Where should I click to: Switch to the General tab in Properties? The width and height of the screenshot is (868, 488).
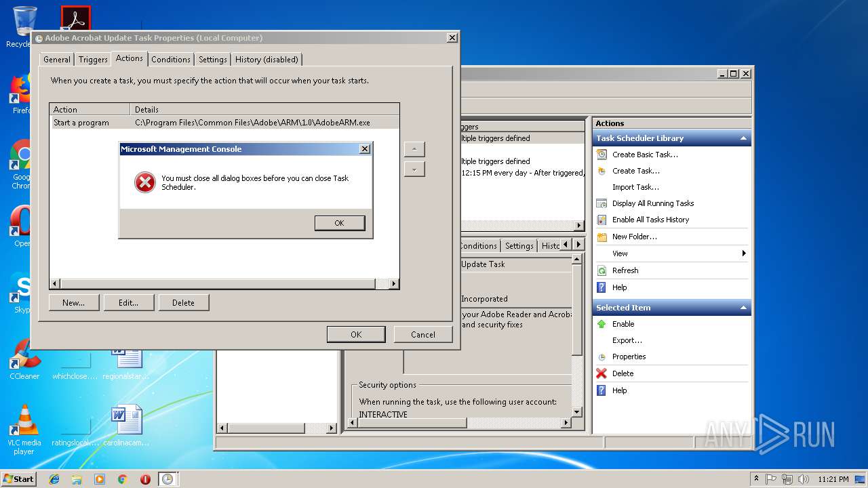click(x=57, y=60)
